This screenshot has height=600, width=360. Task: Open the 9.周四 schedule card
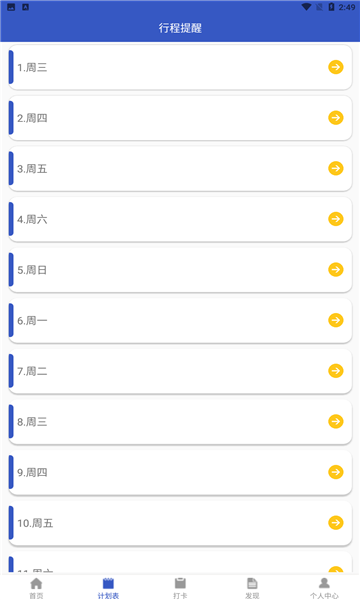point(180,472)
